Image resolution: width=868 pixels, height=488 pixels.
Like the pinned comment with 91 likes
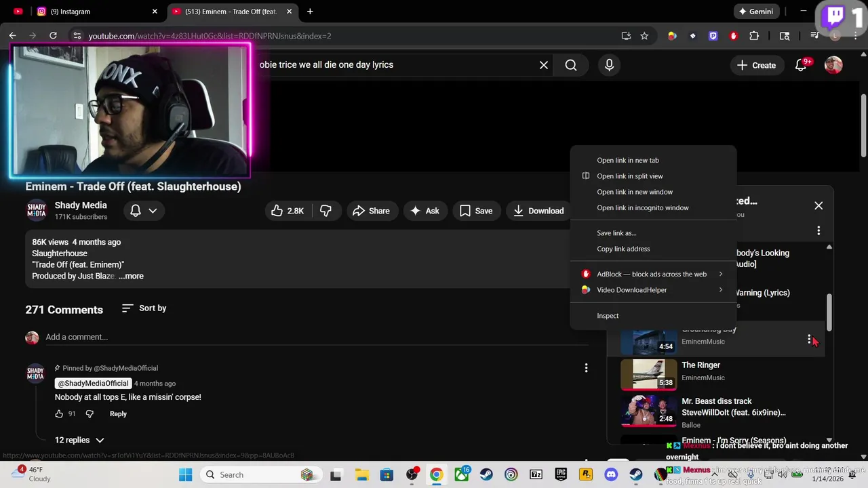tap(59, 414)
